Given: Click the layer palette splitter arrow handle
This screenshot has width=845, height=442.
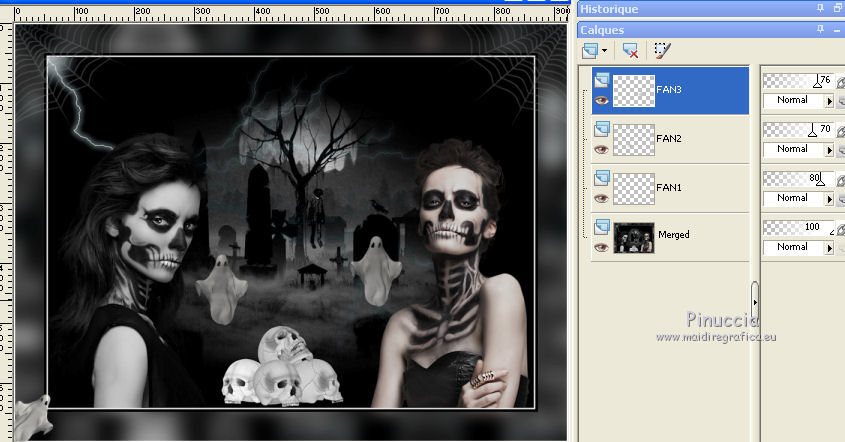Looking at the screenshot, I should (x=754, y=302).
